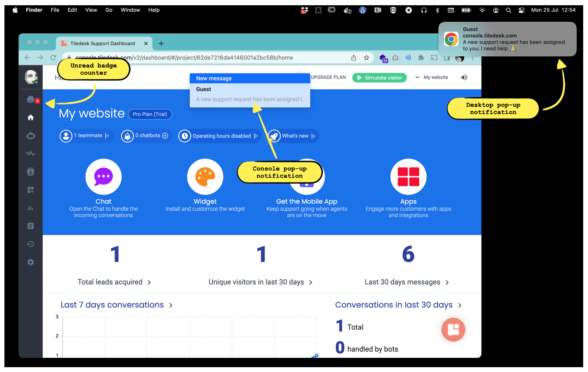Click the Wi-Fi icon in menu bar
Viewport: 588px width, 372px height.
pos(482,10)
